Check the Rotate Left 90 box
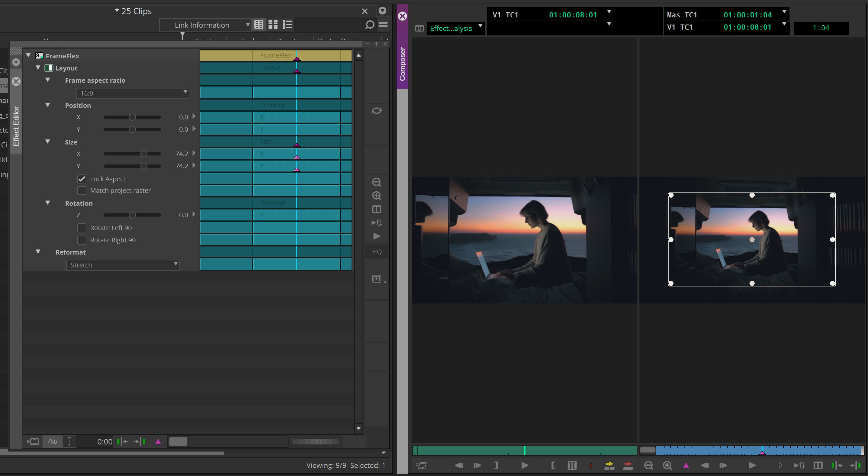This screenshot has width=868, height=476. coord(81,228)
